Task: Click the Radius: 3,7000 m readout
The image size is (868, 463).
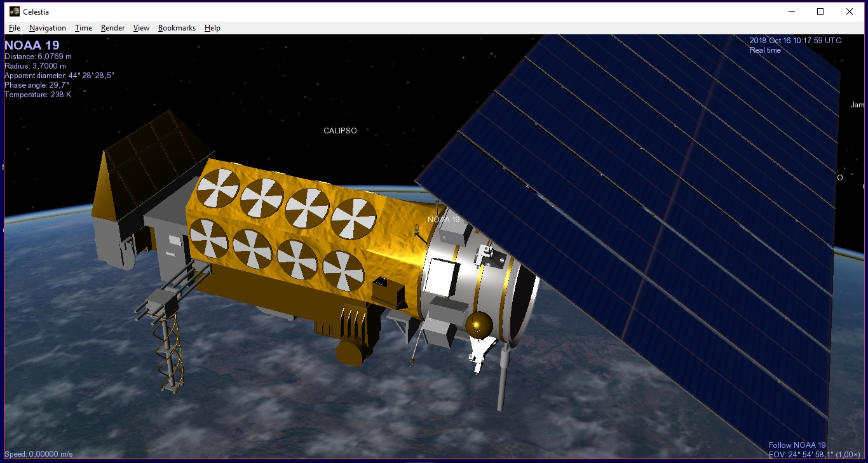Action: click(36, 66)
